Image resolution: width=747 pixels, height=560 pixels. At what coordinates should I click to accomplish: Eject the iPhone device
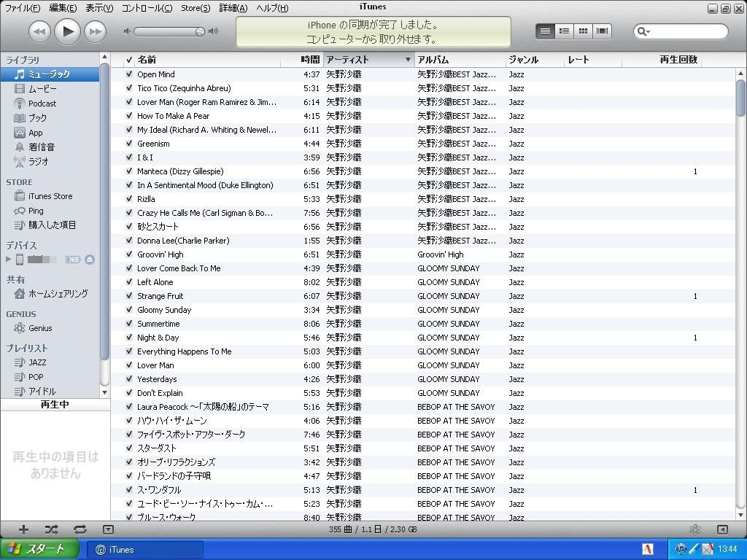click(90, 260)
